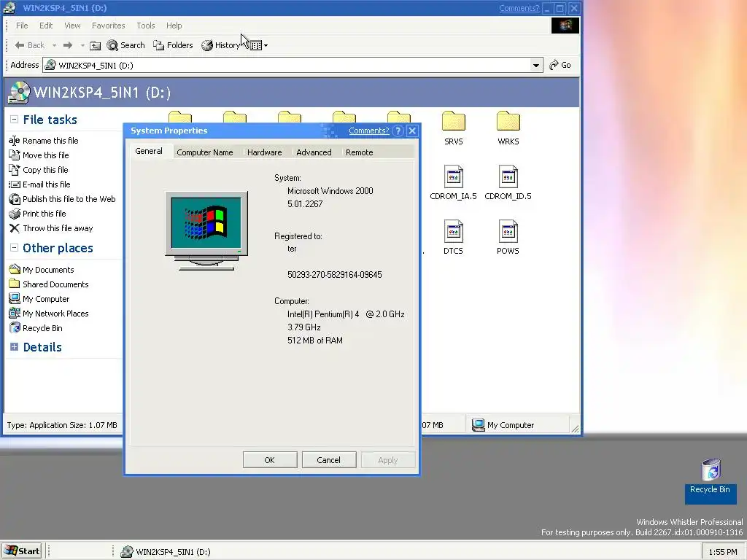Open the Views dropdown button
The width and height of the screenshot is (747, 560).
tap(259, 46)
